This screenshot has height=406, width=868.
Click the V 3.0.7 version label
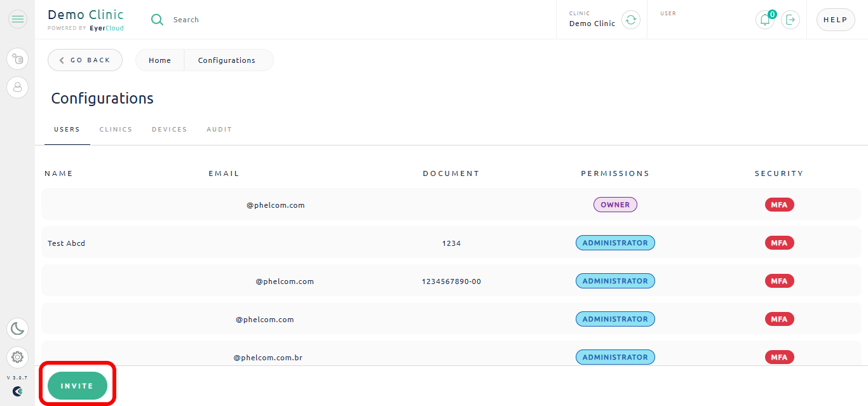(17, 377)
